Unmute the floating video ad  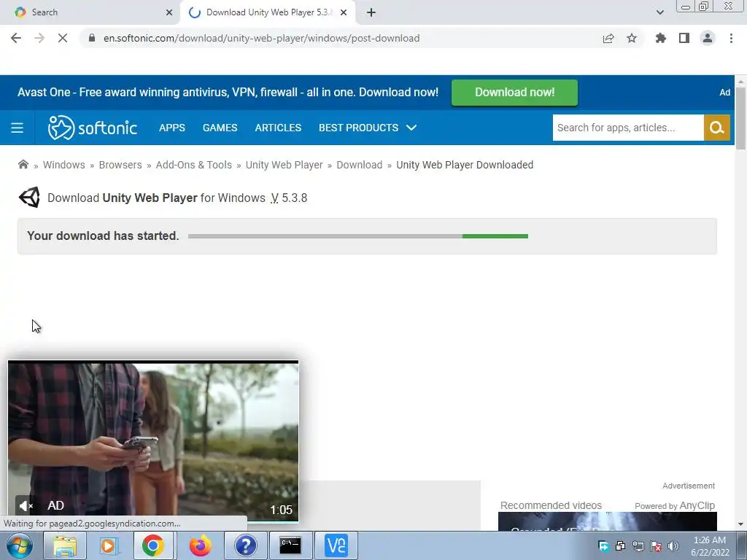(x=26, y=506)
